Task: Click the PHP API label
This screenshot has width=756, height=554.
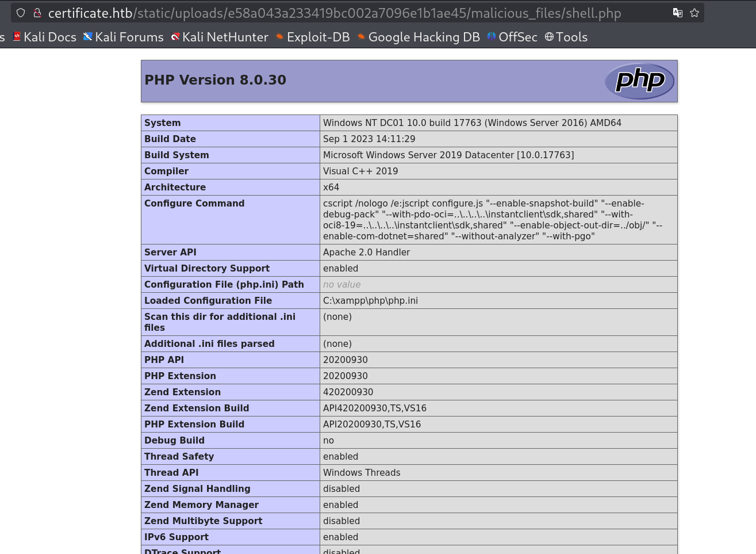Action: pyautogui.click(x=164, y=360)
